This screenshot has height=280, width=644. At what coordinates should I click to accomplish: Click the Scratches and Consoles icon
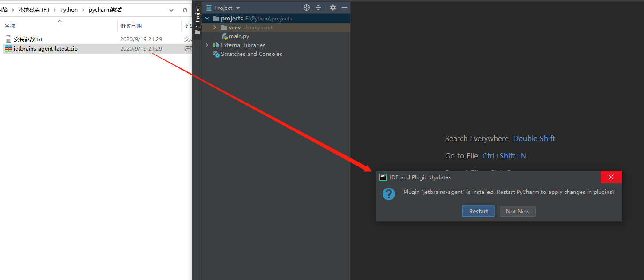click(x=216, y=54)
